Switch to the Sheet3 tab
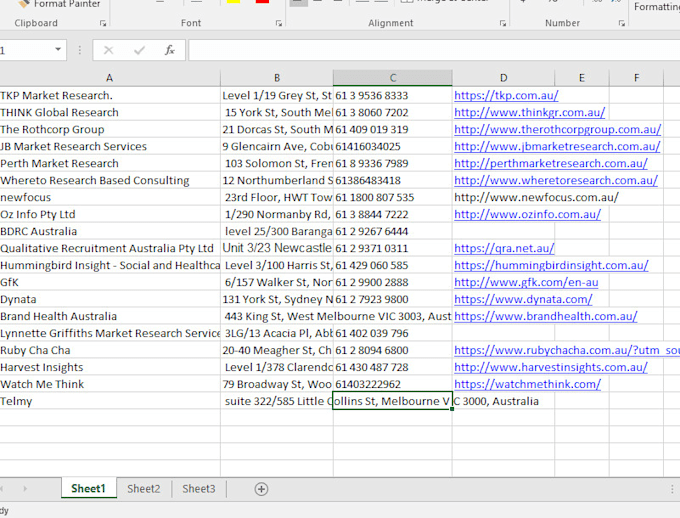This screenshot has height=518, width=680. 199,488
